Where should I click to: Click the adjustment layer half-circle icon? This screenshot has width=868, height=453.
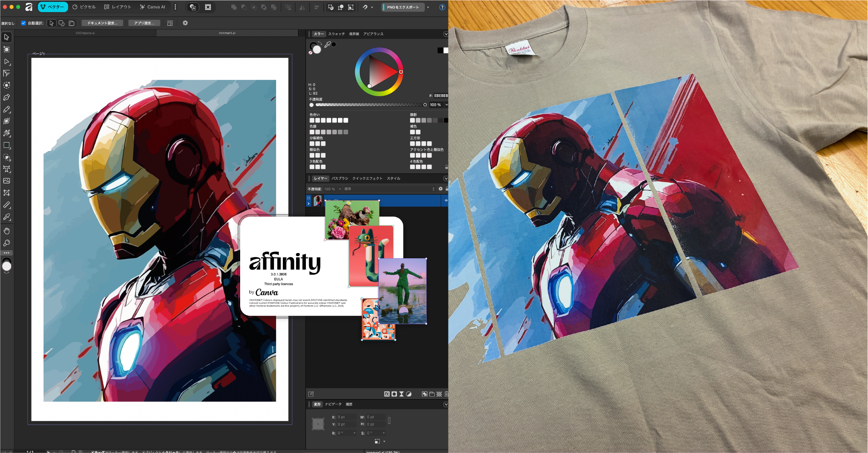409,394
